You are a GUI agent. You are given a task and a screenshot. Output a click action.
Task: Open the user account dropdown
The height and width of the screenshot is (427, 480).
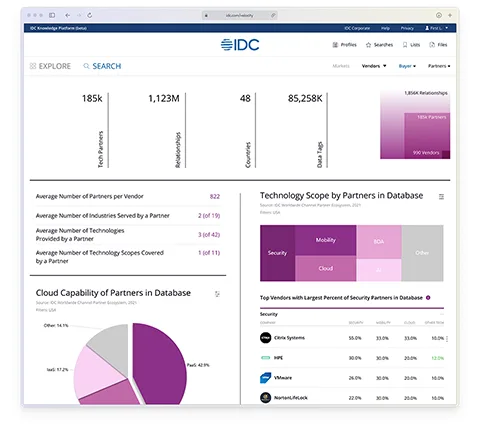[436, 28]
